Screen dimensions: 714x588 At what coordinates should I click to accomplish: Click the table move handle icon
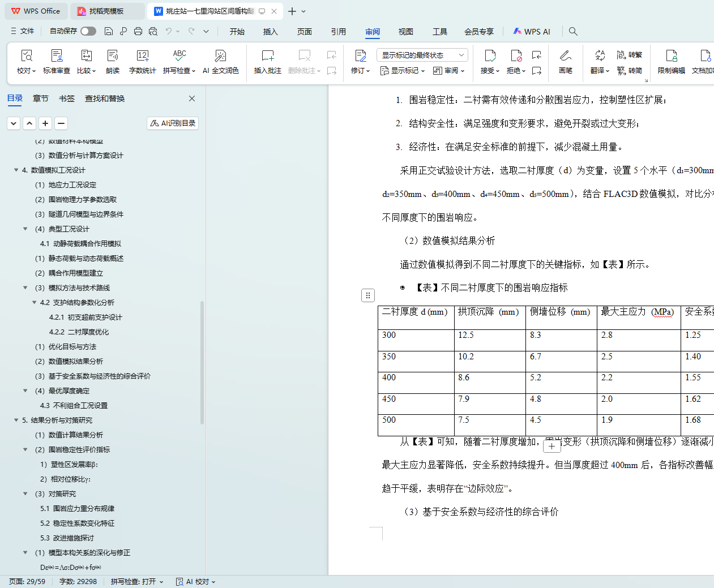368,295
